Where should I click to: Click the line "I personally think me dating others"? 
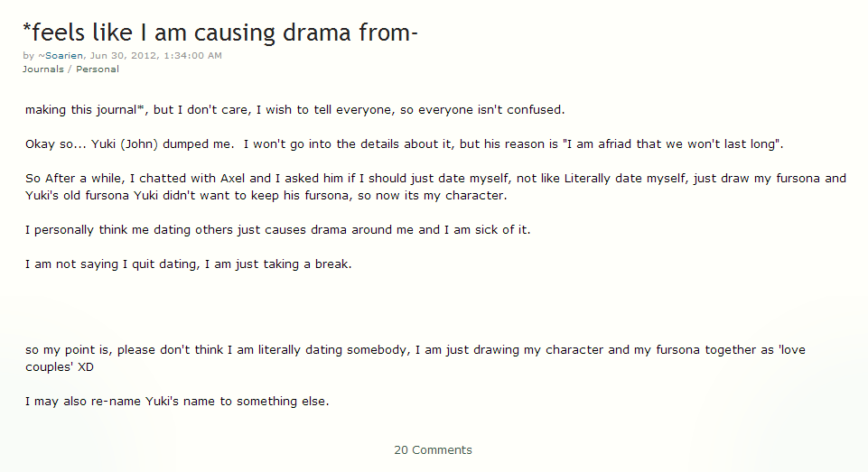(277, 230)
